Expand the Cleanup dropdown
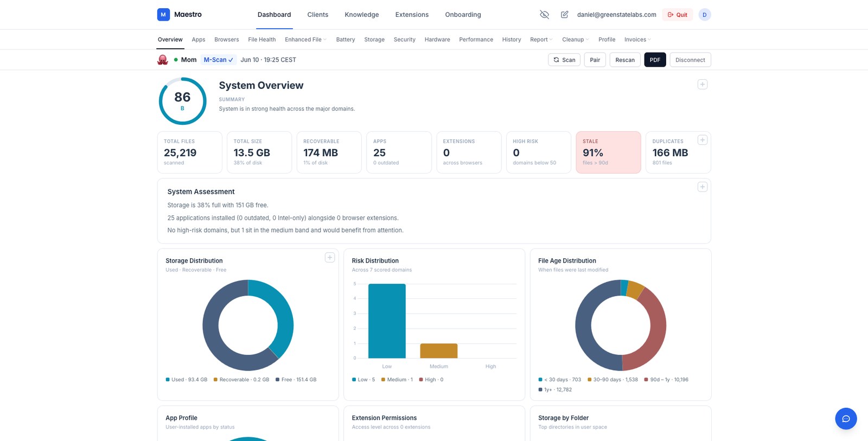This screenshot has height=441, width=868. [x=576, y=40]
